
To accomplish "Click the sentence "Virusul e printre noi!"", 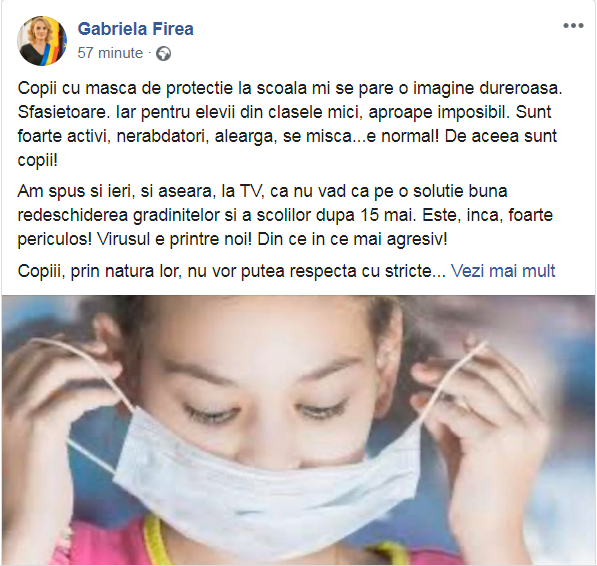I will click(174, 239).
